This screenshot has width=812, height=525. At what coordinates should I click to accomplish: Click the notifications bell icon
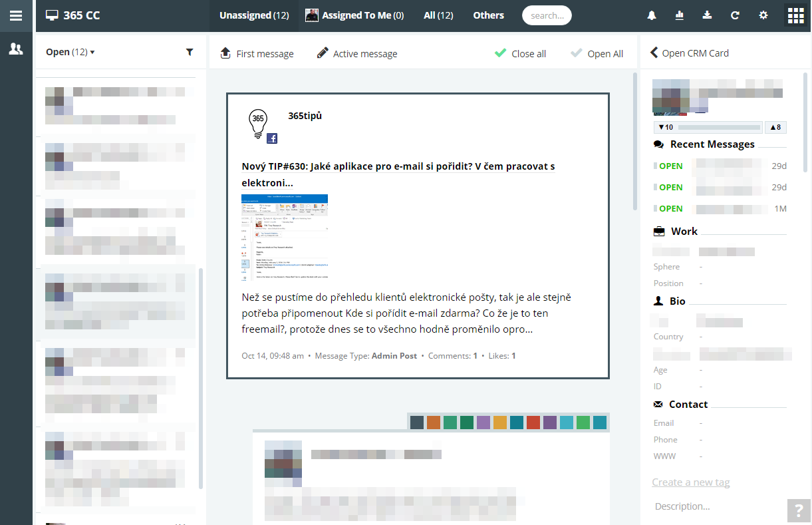pyautogui.click(x=652, y=15)
